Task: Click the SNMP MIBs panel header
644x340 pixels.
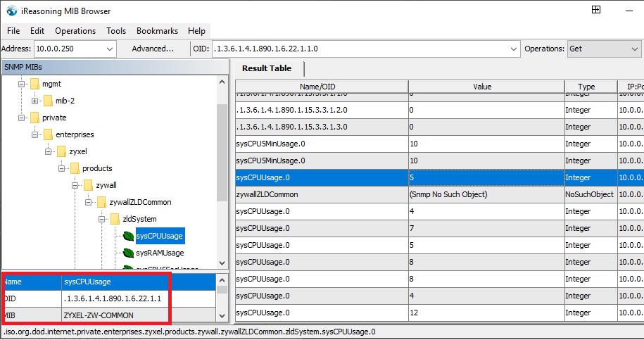Action: (115, 67)
